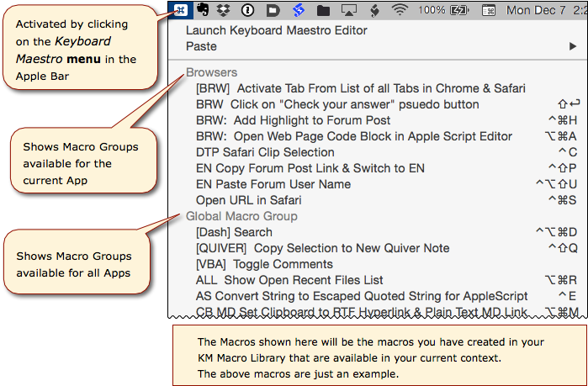This screenshot has width=588, height=386.
Task: Click the Keyboard Maestro menu bar icon
Action: pyautogui.click(x=181, y=10)
